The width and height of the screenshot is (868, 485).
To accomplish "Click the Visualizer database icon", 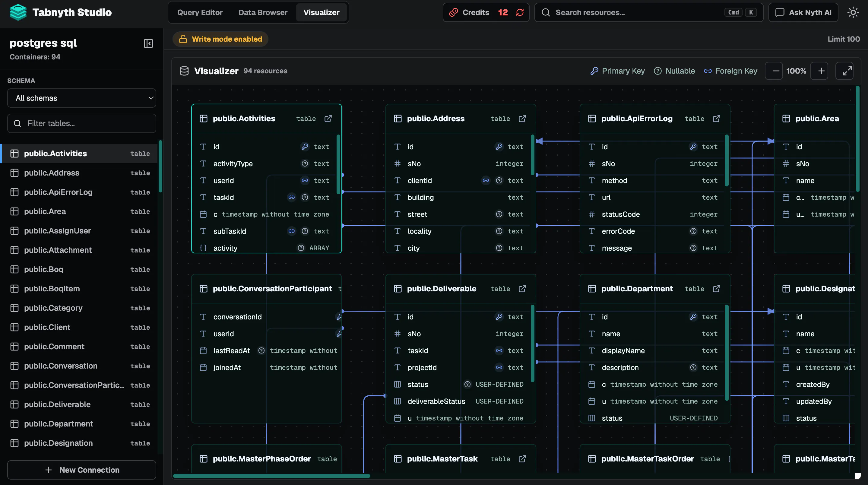I will [184, 71].
